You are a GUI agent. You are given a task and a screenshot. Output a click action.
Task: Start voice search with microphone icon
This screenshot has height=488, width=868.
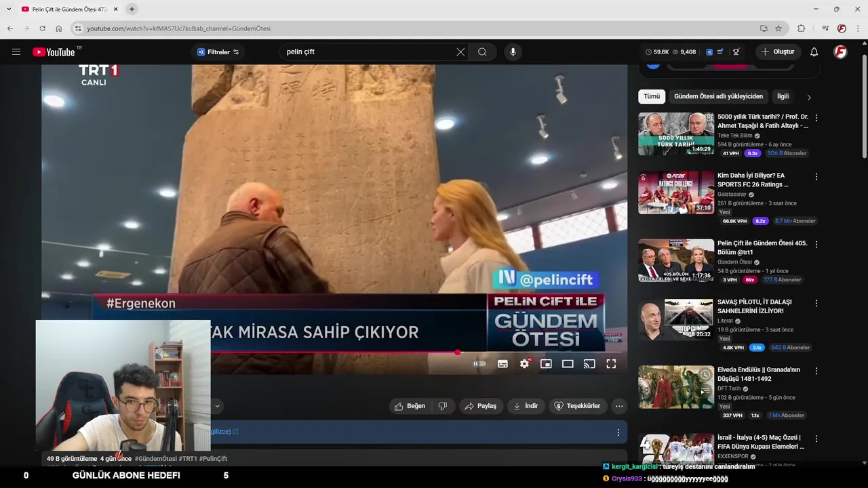tap(513, 52)
